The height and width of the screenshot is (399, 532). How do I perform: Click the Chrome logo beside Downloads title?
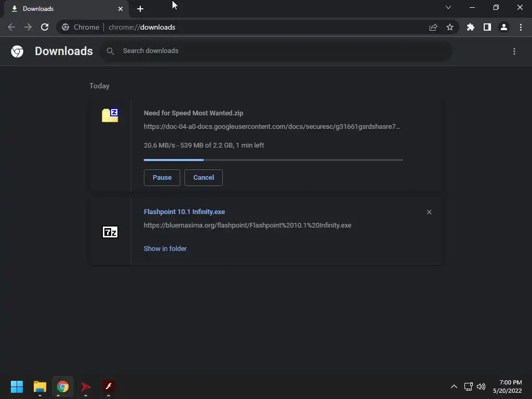click(x=17, y=51)
